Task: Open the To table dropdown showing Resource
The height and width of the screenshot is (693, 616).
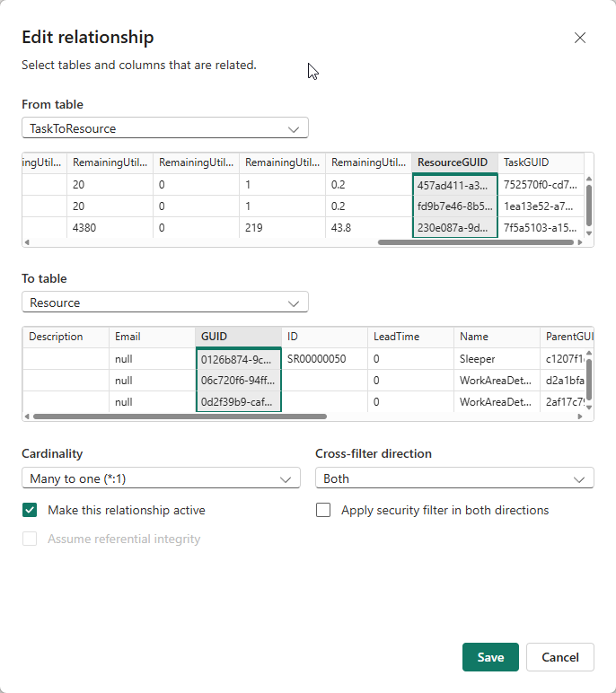Action: [164, 303]
